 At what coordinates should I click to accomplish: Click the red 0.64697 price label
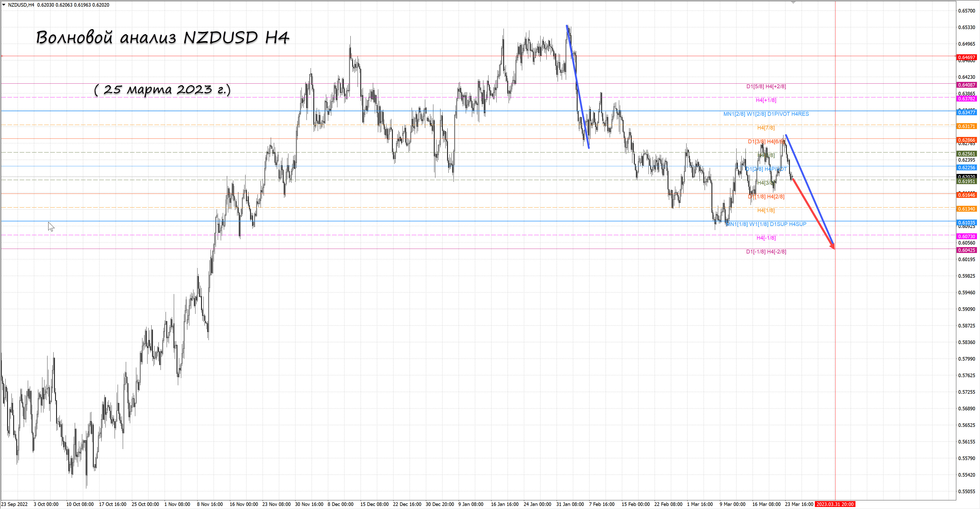pyautogui.click(x=966, y=57)
